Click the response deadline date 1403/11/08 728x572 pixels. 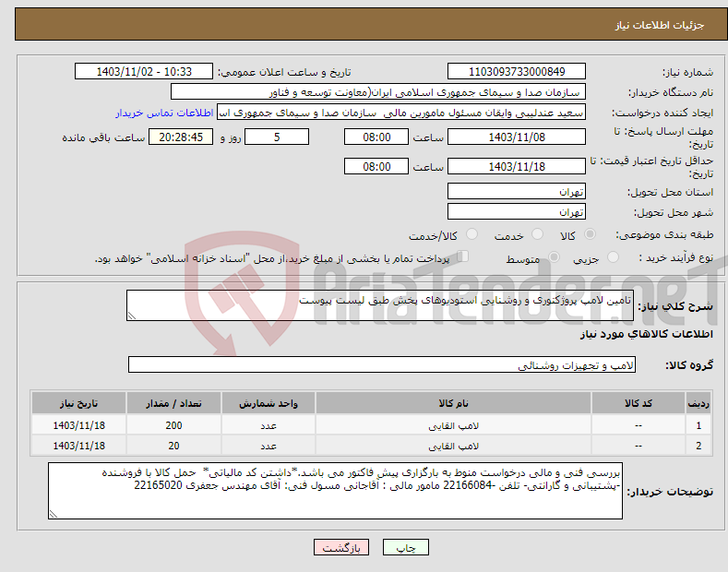[x=517, y=137]
